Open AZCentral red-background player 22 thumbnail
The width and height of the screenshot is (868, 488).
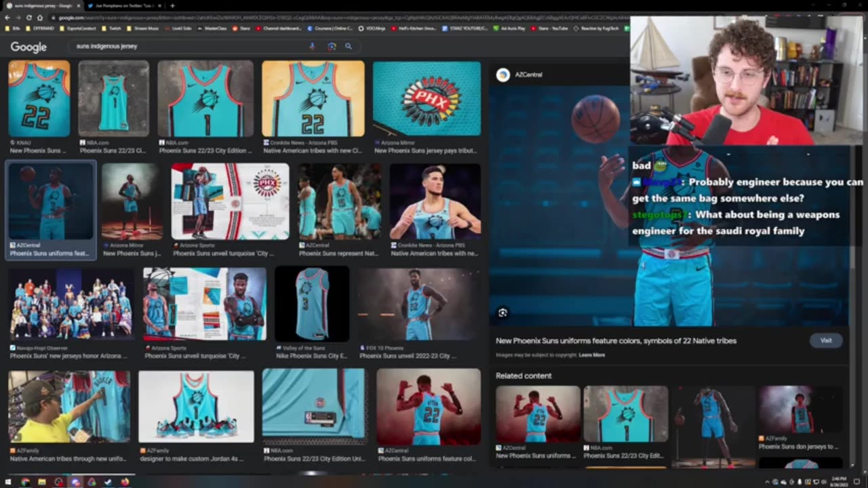coord(429,407)
